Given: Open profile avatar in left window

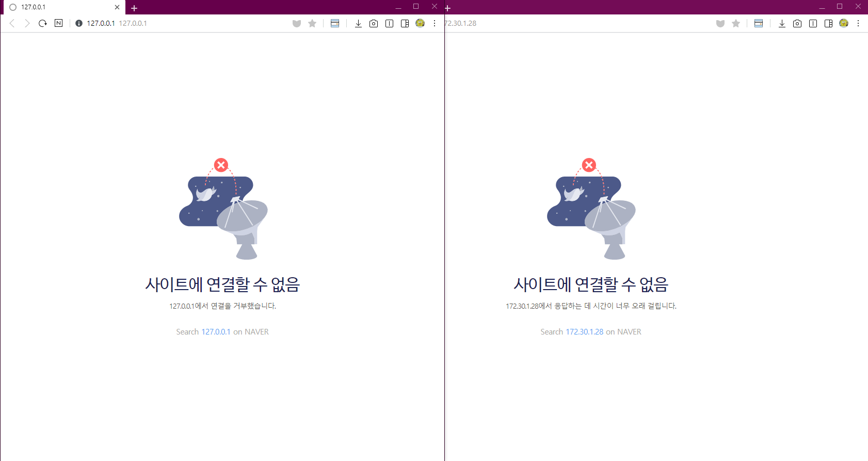Looking at the screenshot, I should pos(420,23).
